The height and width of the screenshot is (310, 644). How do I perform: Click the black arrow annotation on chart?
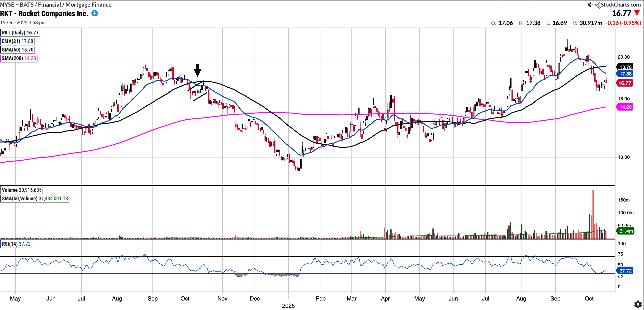(x=198, y=70)
